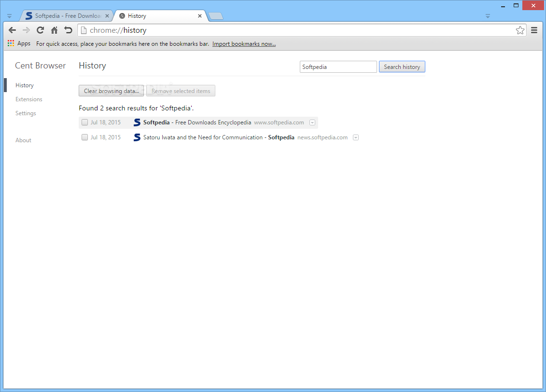Click the news.softpedia.com domain text
The width and height of the screenshot is (546, 392).
tap(322, 137)
